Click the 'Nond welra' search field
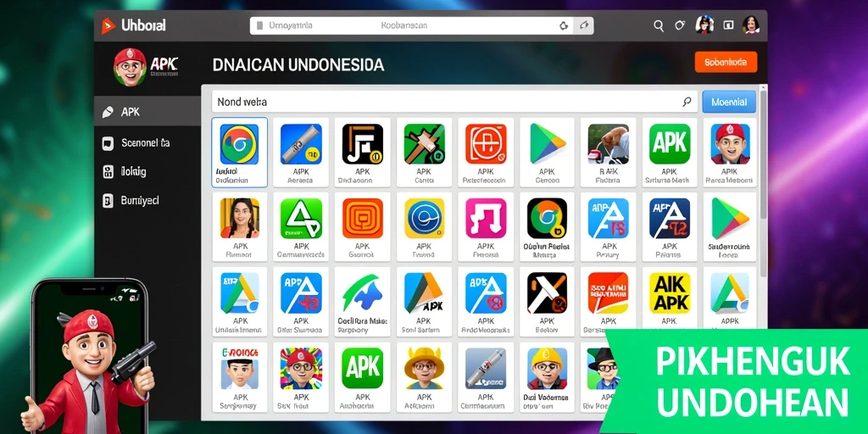The width and height of the screenshot is (868, 434). [454, 102]
